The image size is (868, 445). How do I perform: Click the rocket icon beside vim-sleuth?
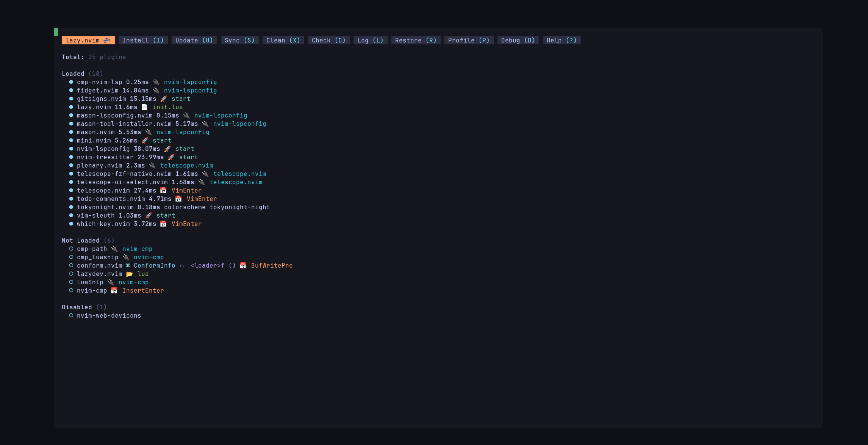coord(149,216)
